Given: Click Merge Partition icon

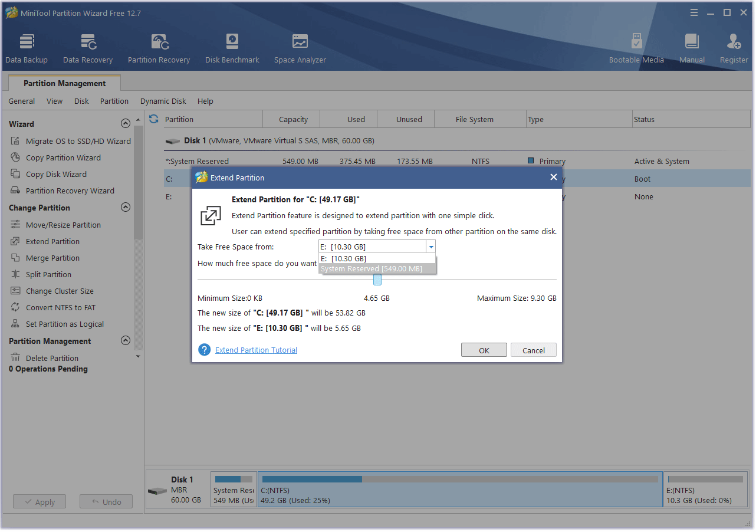Looking at the screenshot, I should click(x=15, y=258).
